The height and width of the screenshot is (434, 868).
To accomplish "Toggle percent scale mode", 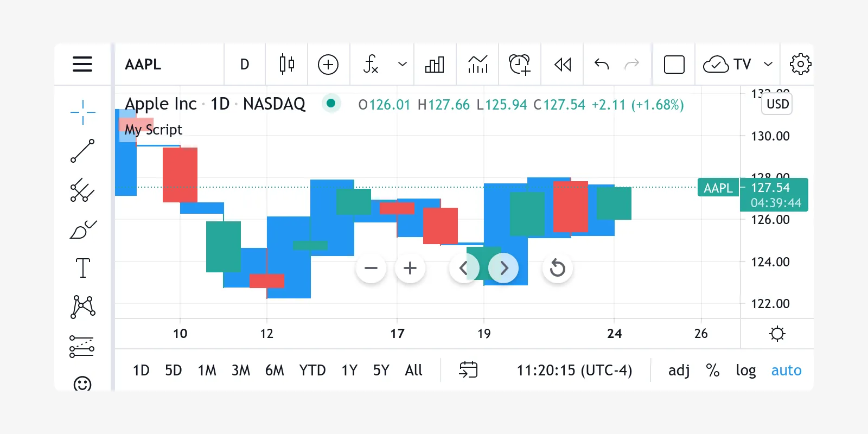I will tap(713, 370).
